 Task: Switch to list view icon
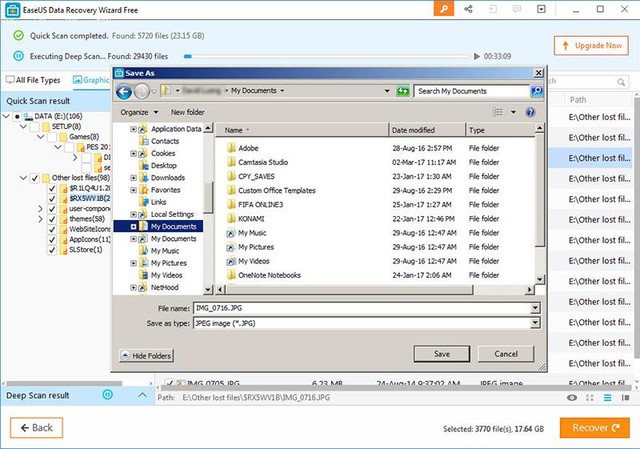tap(607, 398)
